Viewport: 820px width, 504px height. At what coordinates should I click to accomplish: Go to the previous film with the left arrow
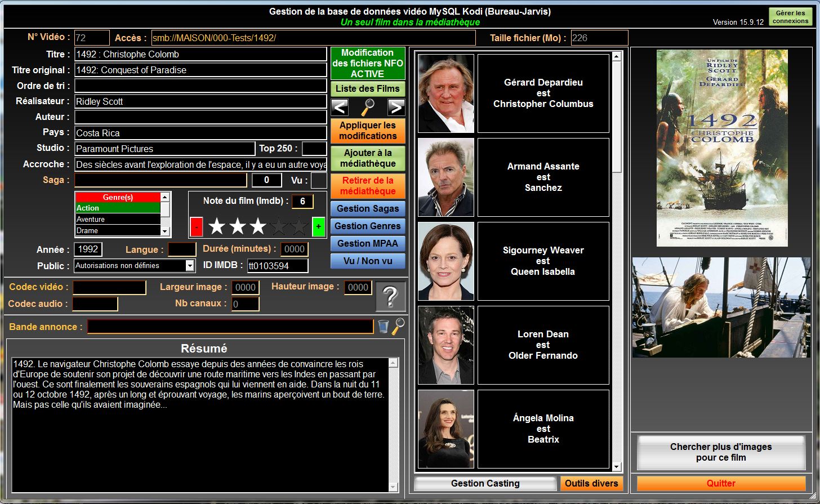340,107
